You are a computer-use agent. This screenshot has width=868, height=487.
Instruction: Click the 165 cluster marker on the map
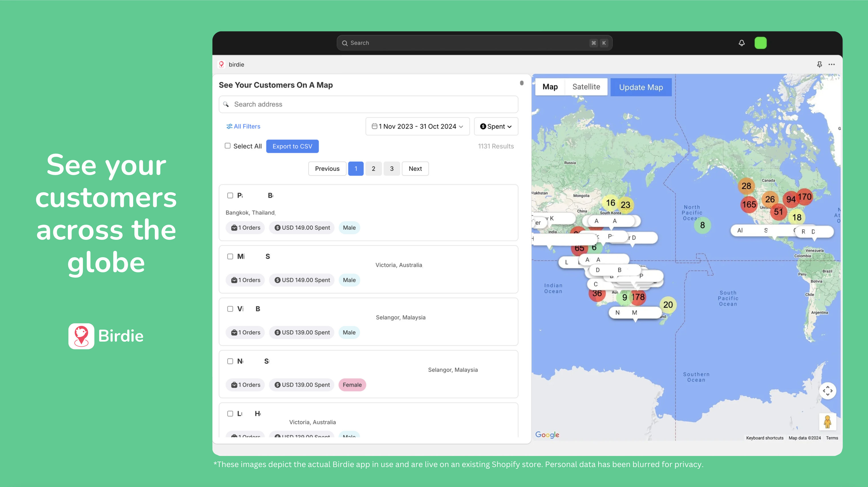point(749,204)
